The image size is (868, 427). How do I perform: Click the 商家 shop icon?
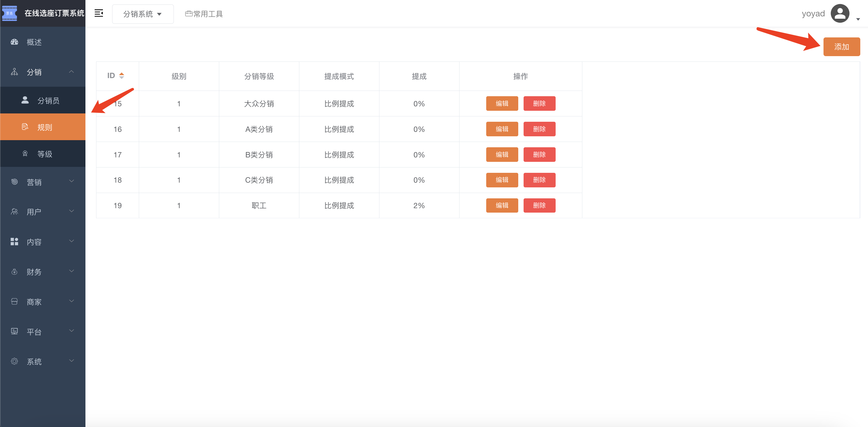coord(14,301)
